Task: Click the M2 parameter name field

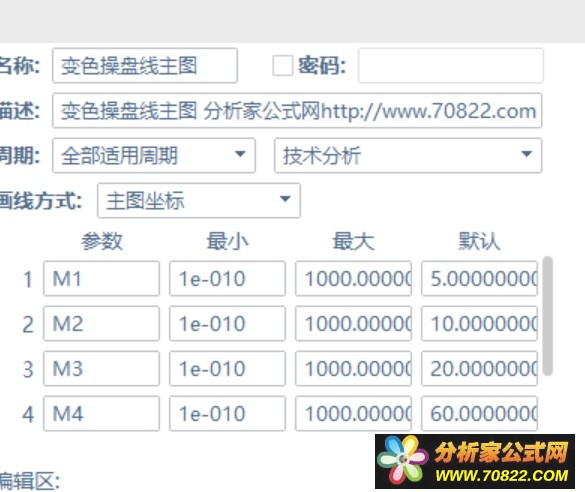Action: pyautogui.click(x=101, y=323)
